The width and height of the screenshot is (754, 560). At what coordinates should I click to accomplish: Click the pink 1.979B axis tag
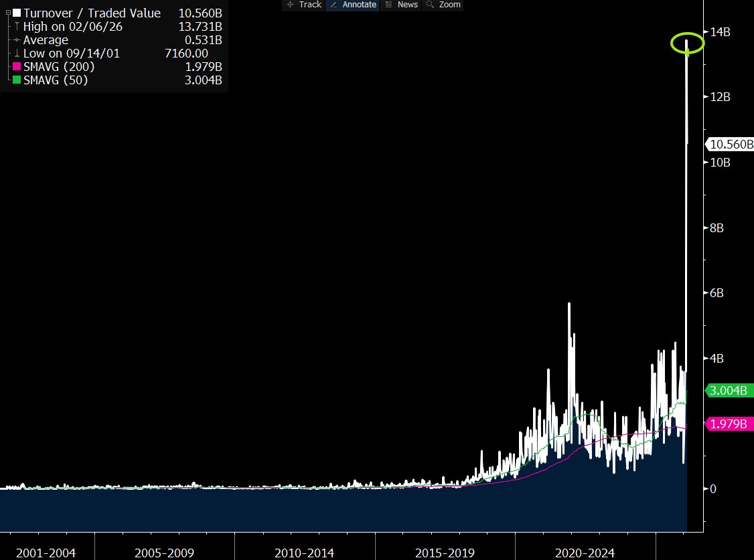[x=728, y=424]
